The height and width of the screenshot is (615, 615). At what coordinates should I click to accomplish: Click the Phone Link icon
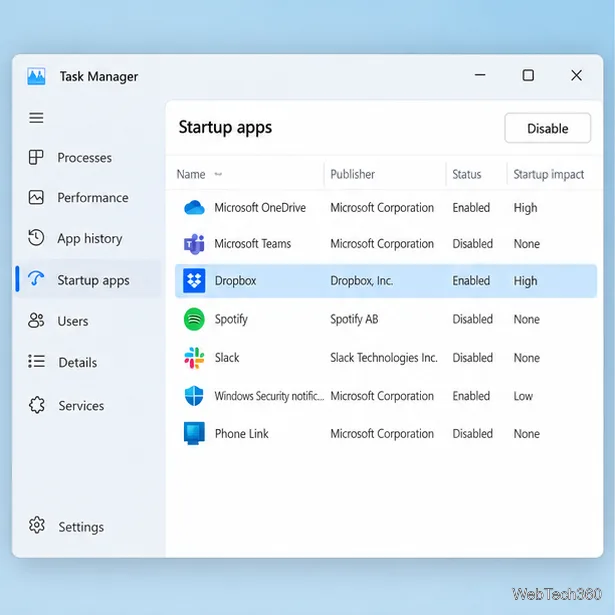[x=194, y=433]
